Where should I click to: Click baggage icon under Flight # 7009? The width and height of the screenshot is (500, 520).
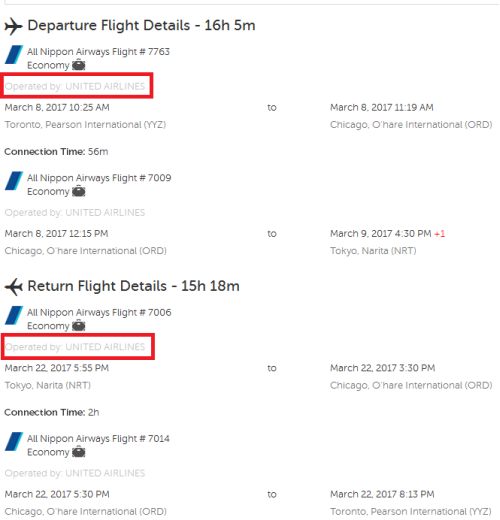coord(79,191)
